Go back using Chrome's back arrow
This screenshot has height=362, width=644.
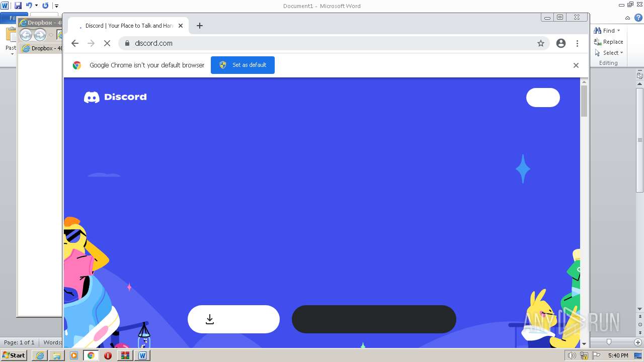coord(75,43)
